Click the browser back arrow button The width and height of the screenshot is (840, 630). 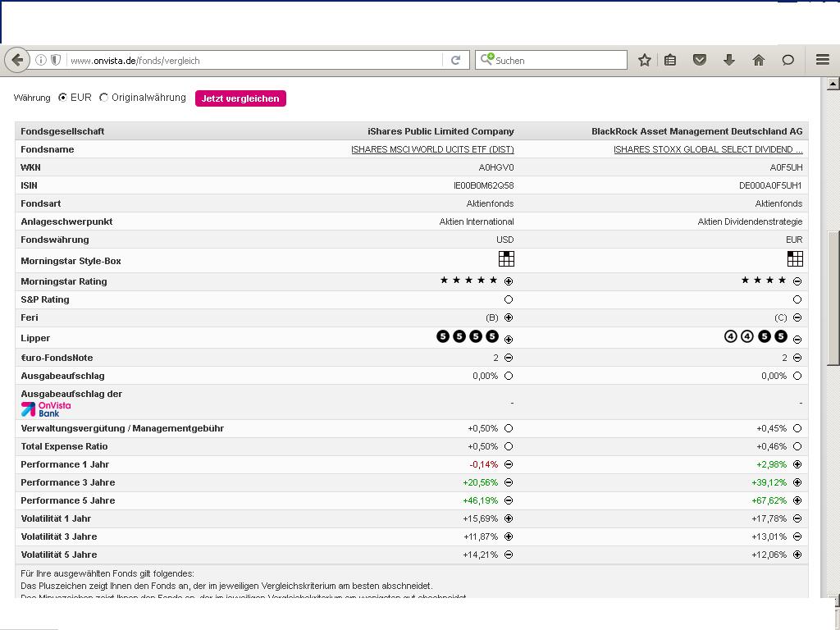coord(17,60)
